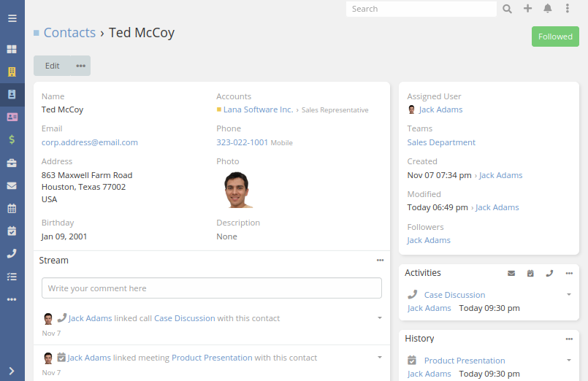
Task: Go back to the Contacts breadcrumb
Action: 69,33
